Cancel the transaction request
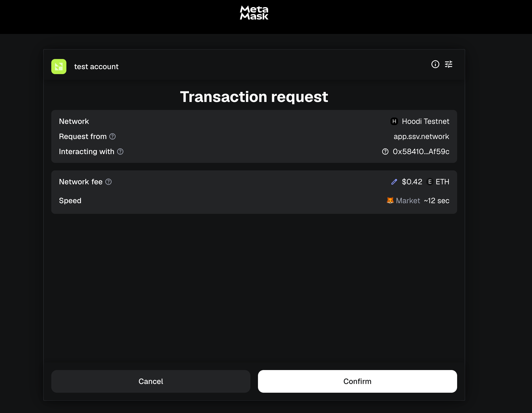532x413 pixels. click(x=150, y=381)
